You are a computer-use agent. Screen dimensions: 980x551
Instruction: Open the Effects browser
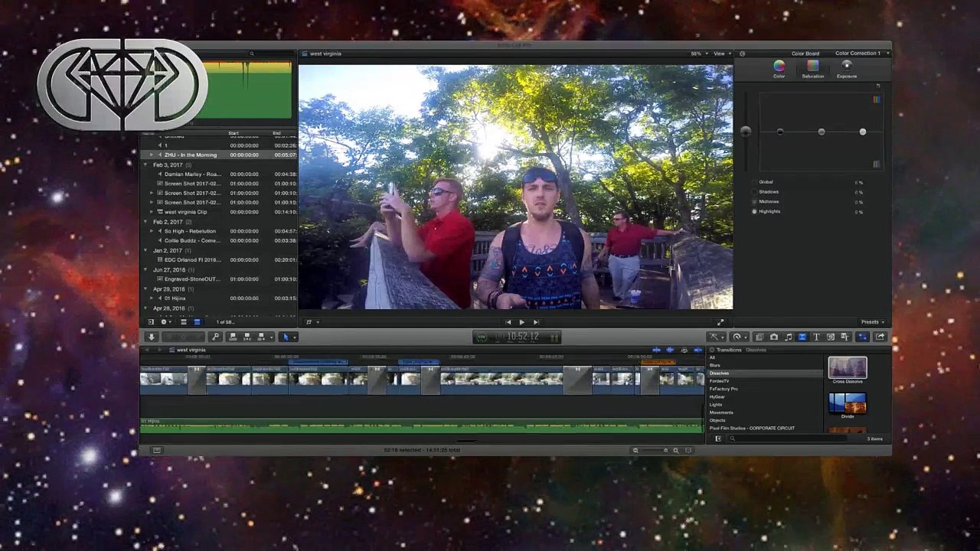[x=759, y=337]
